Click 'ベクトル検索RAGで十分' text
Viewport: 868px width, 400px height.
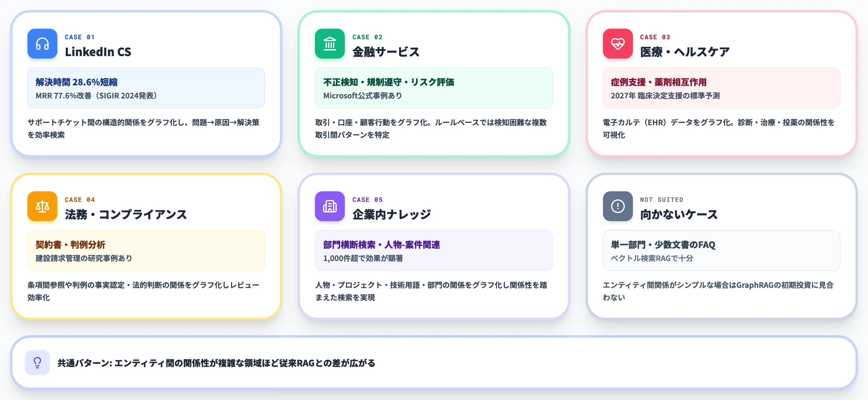pos(652,258)
